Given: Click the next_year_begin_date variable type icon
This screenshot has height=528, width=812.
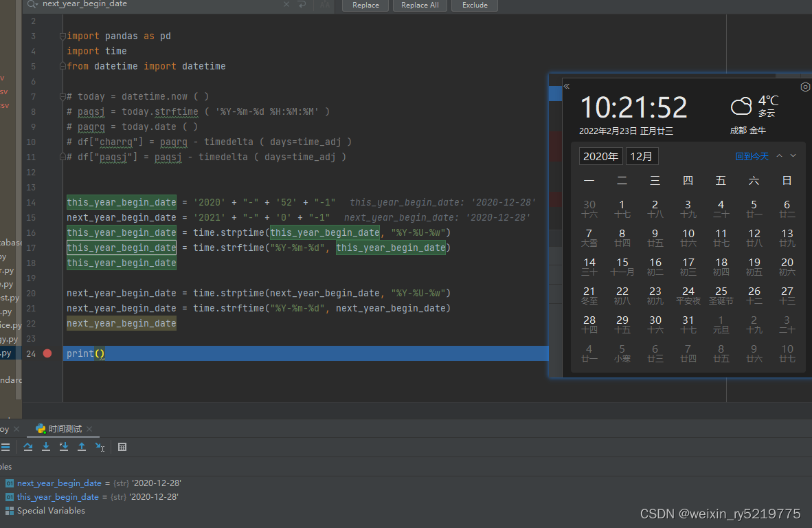Looking at the screenshot, I should [10, 483].
